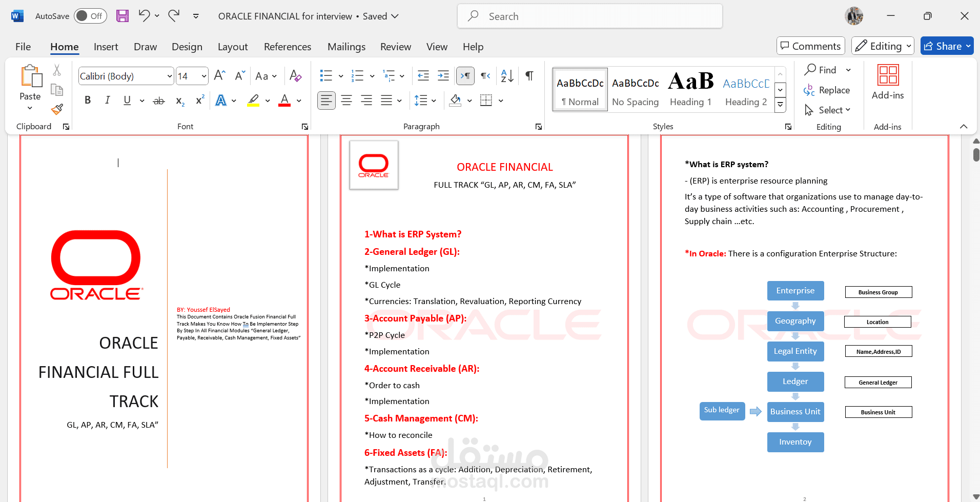This screenshot has width=980, height=502.
Task: Increase the paragraph indent
Action: (443, 76)
